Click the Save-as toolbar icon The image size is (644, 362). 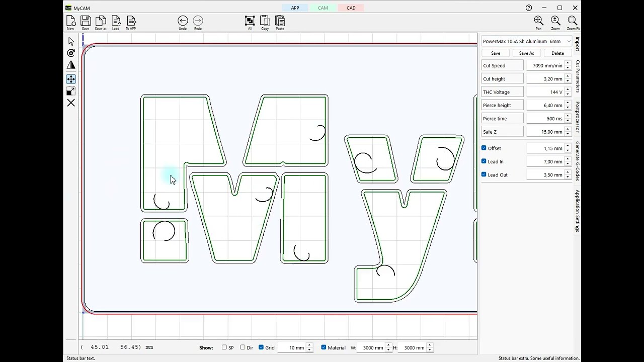pyautogui.click(x=101, y=22)
